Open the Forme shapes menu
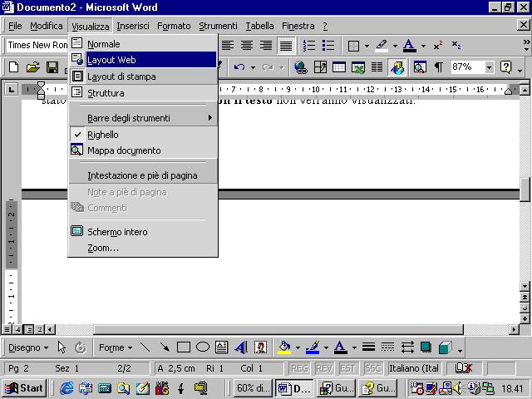The height and width of the screenshot is (399, 532). 116,347
